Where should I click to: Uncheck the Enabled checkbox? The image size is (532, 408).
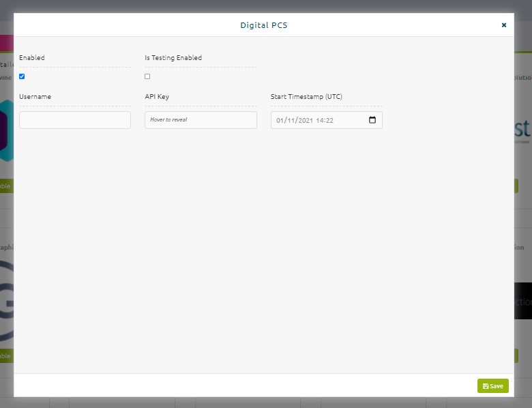[22, 76]
